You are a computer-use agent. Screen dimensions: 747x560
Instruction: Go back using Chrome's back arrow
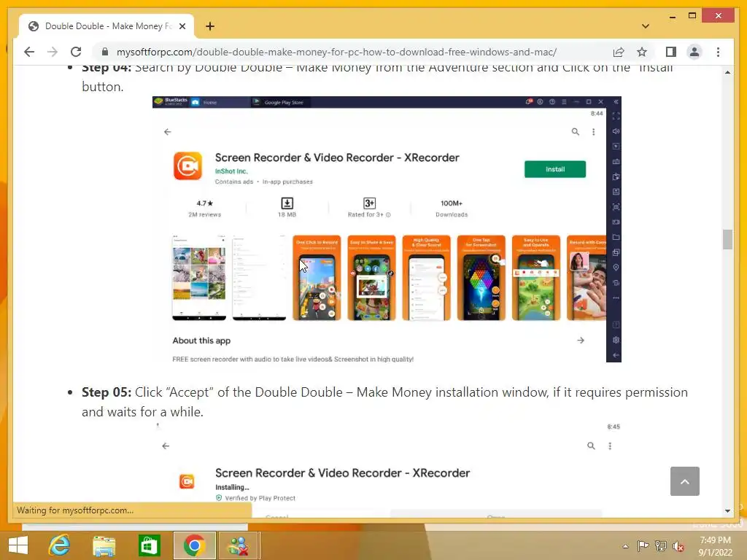(x=29, y=52)
